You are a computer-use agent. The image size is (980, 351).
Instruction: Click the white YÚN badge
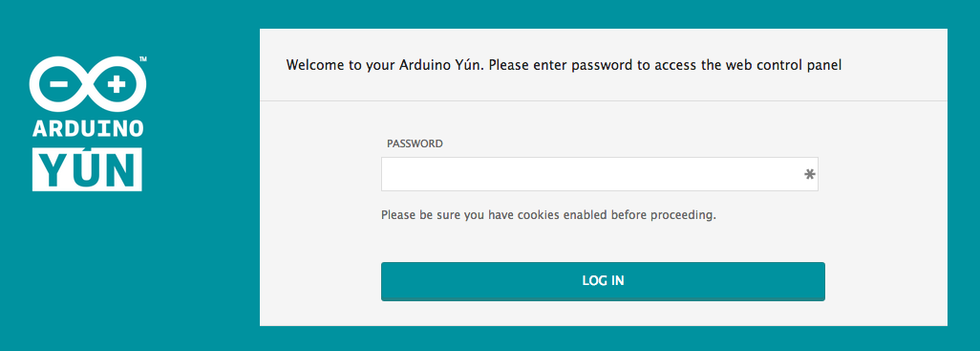tap(88, 169)
